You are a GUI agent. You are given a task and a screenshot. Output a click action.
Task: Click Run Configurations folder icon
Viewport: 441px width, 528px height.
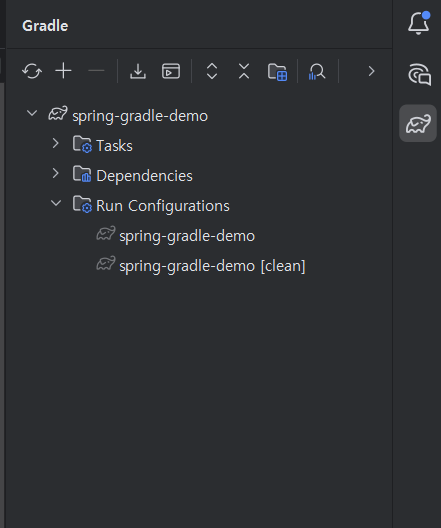[82, 204]
